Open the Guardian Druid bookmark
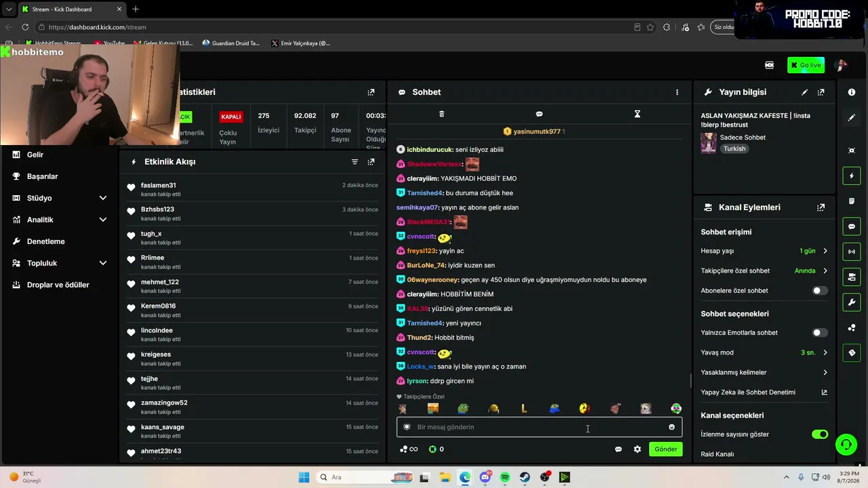Screen dimensions: 868x488 pos(231,43)
